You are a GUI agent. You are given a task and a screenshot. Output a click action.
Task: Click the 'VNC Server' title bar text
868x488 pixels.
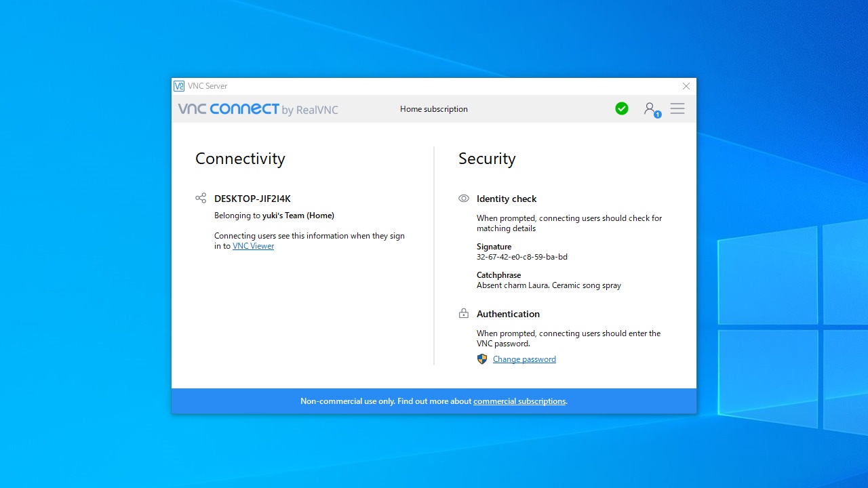click(208, 86)
